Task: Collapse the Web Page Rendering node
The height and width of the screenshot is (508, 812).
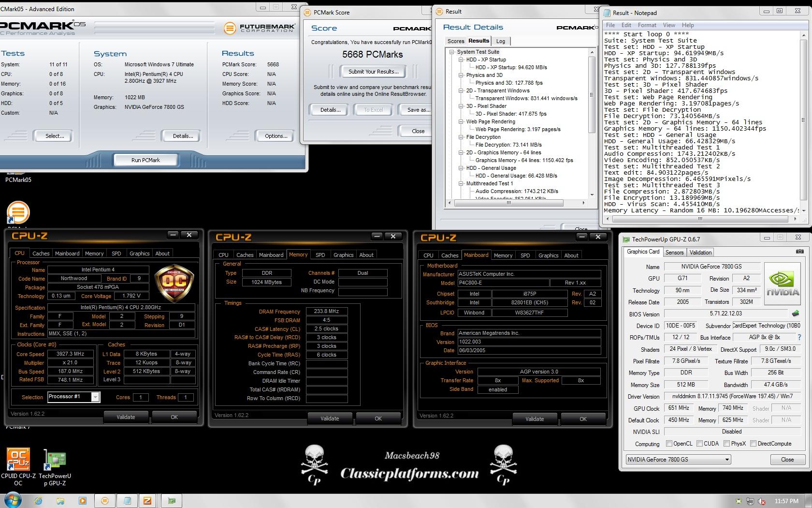Action: 461,121
